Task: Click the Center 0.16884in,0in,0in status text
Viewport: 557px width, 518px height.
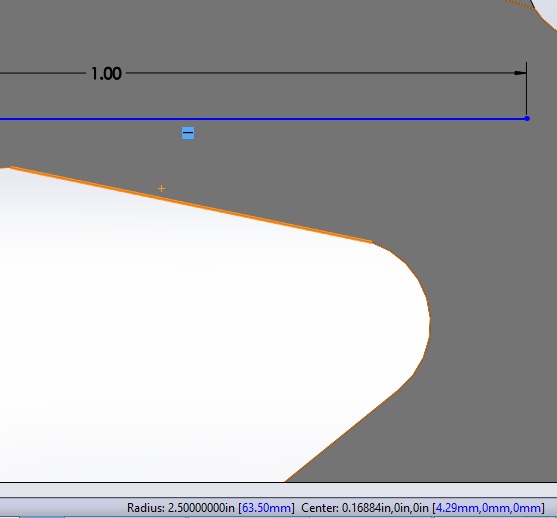Action: pos(365,508)
